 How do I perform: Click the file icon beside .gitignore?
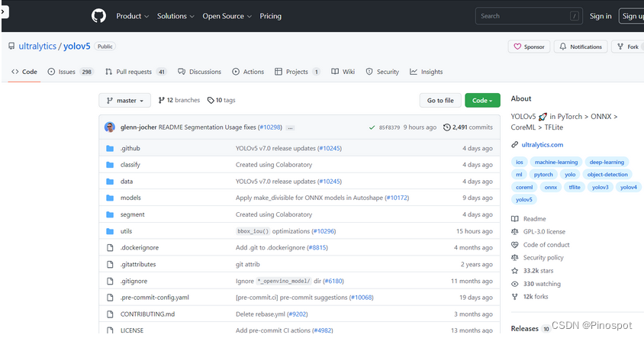coord(110,281)
